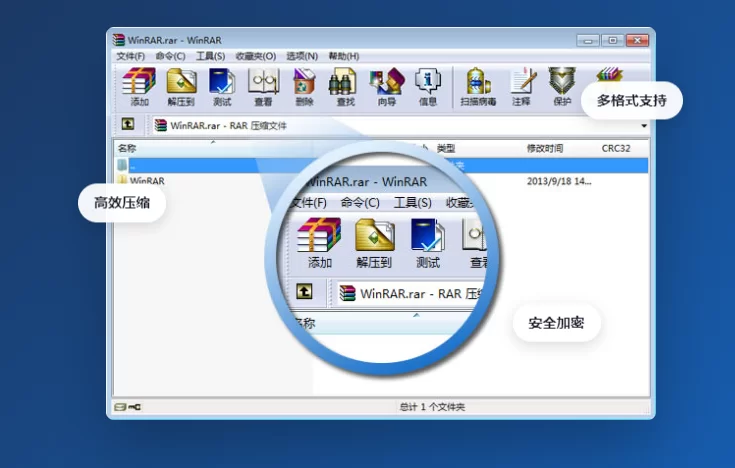
Task: Select the 保护 (Protect) shield icon
Action: 562,86
